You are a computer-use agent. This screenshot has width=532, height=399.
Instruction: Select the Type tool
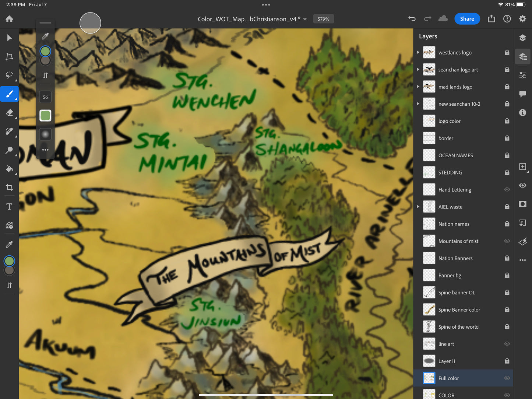[x=10, y=206]
